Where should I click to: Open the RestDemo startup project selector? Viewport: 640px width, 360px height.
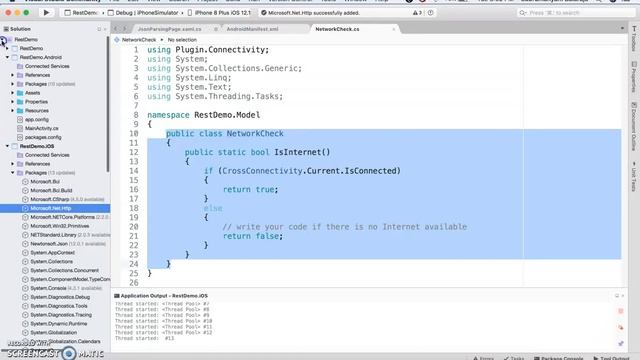82,13
